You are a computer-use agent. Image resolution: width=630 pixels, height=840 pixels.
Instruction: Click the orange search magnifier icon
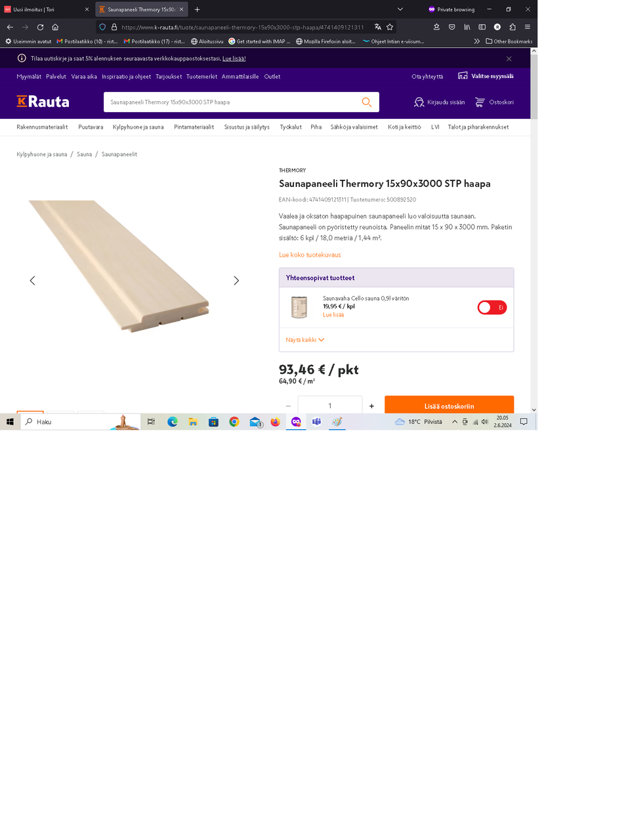tap(367, 102)
